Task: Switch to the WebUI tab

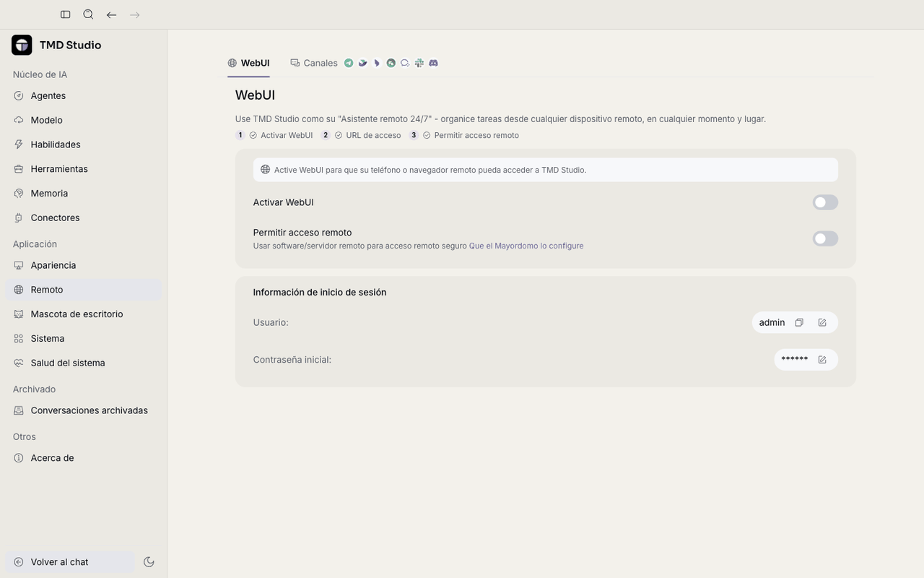Action: [248, 63]
